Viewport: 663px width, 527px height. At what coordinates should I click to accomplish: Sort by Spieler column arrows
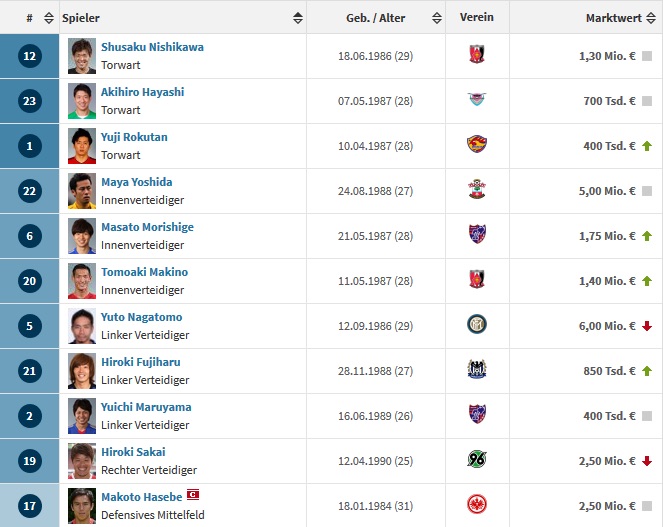click(x=298, y=18)
